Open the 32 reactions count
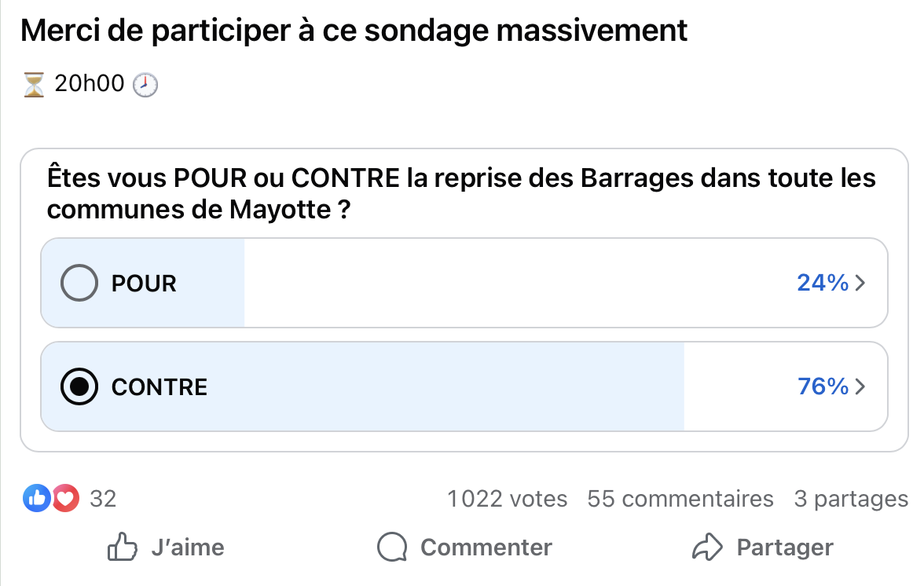The image size is (924, 586). click(x=103, y=499)
